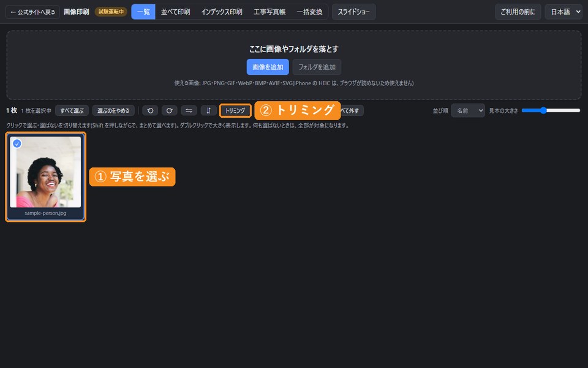Flip the image vertically

tap(208, 110)
